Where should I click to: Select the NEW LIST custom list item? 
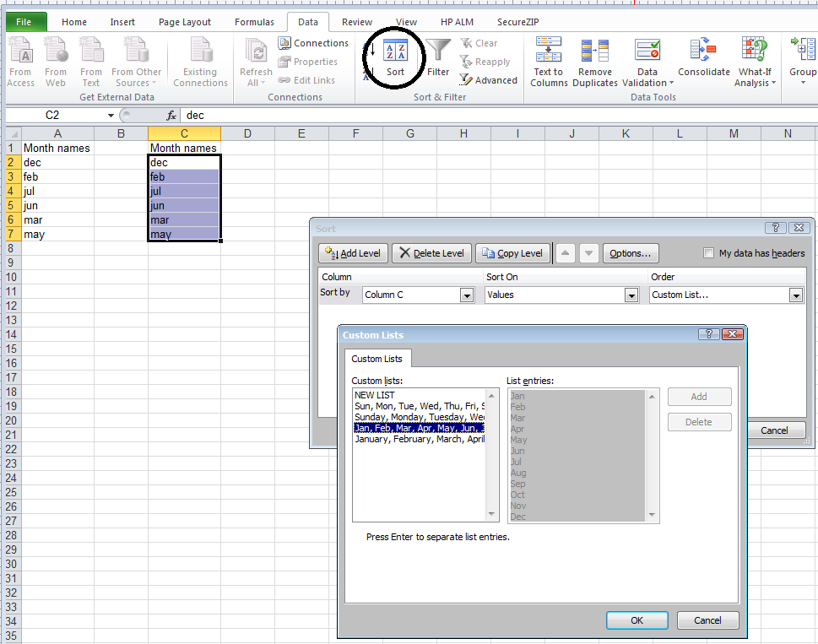[375, 395]
